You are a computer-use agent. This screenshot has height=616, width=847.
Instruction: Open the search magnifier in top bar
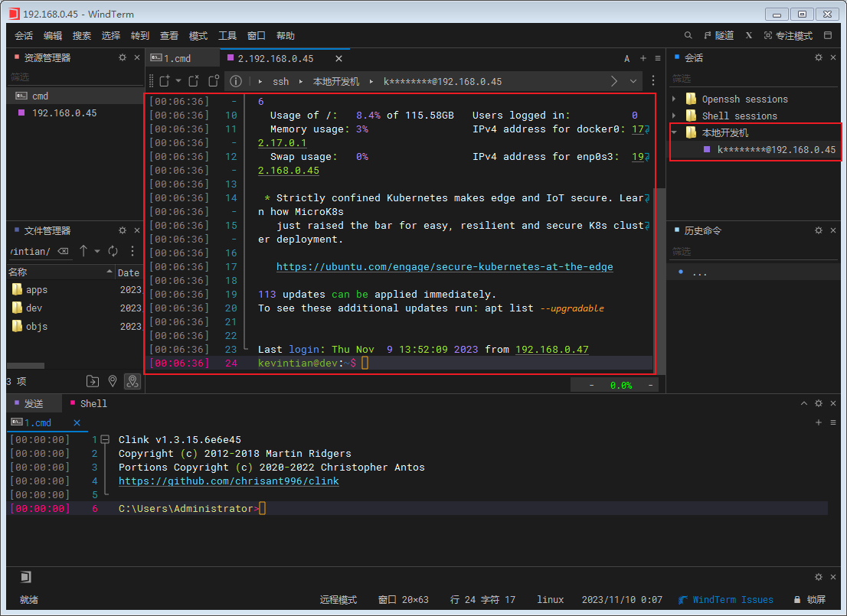pos(688,36)
